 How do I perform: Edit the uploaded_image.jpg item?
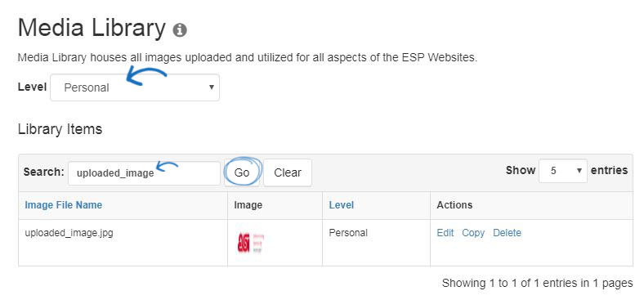coord(445,233)
